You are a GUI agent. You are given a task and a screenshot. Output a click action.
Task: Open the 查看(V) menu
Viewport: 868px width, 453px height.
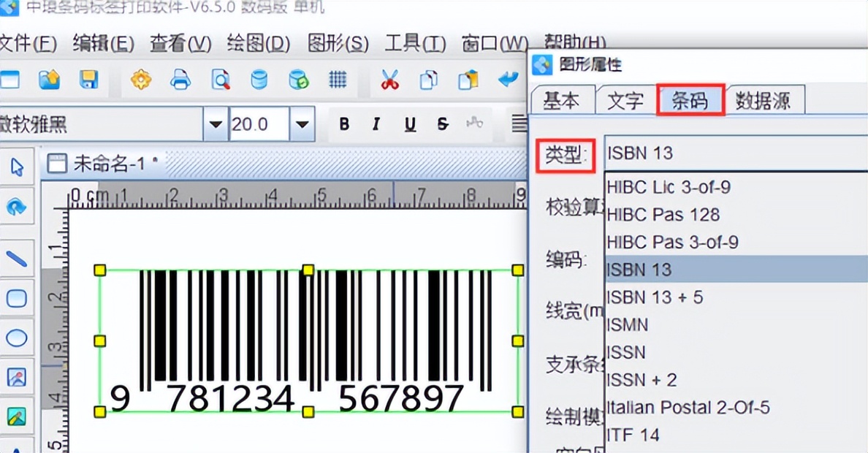coord(181,44)
